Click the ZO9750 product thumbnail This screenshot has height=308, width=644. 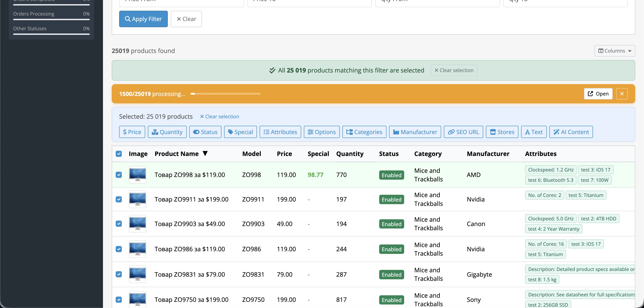pos(138,299)
